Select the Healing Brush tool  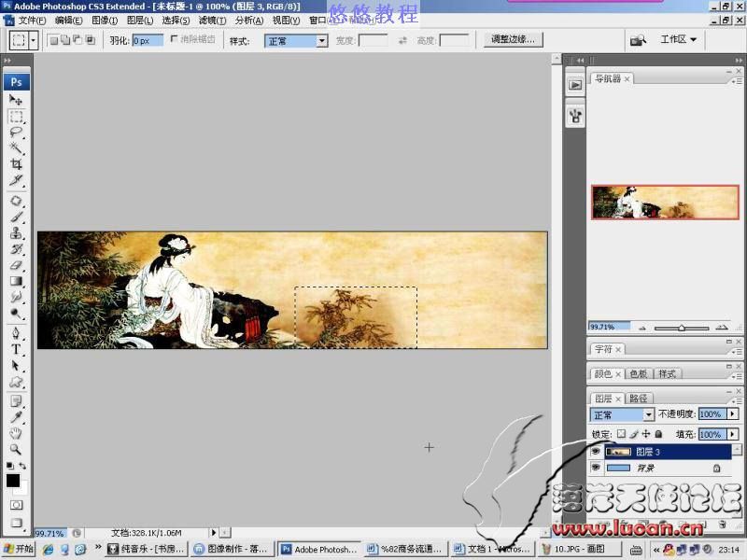coord(16,201)
